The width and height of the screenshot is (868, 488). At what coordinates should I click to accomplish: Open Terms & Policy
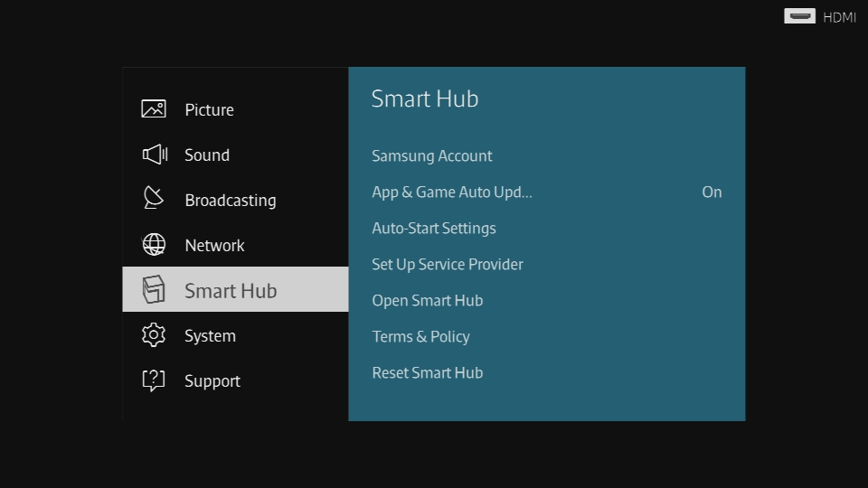click(546, 336)
